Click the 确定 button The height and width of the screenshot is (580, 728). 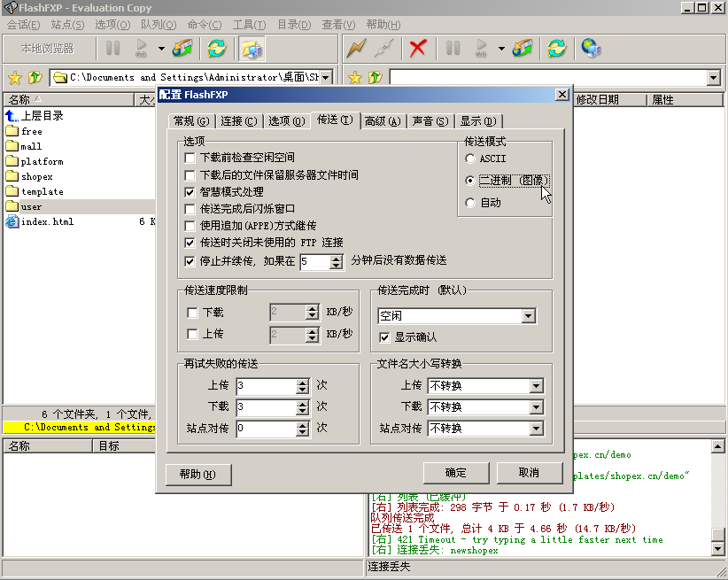tap(456, 473)
